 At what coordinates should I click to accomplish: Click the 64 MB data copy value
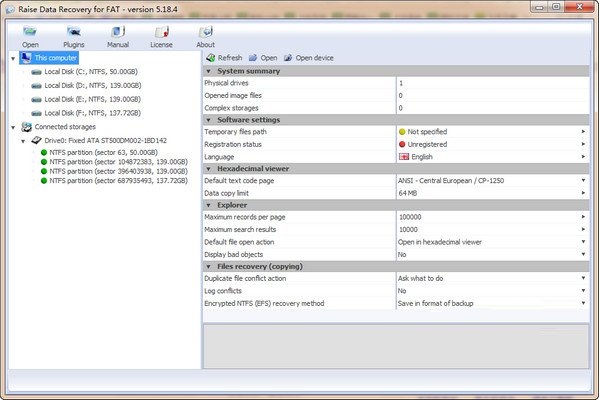pyautogui.click(x=408, y=193)
